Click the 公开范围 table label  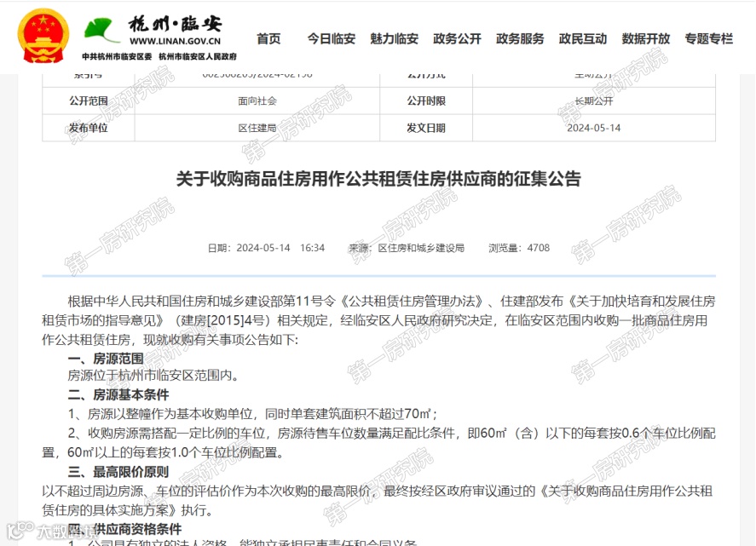click(89, 101)
